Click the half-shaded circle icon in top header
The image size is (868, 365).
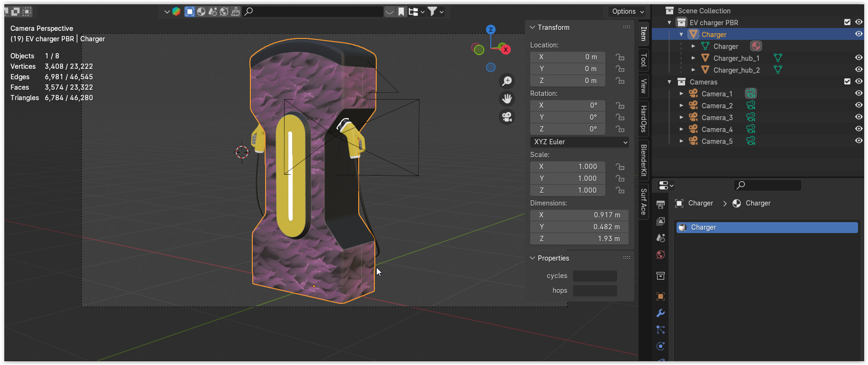[x=201, y=11]
